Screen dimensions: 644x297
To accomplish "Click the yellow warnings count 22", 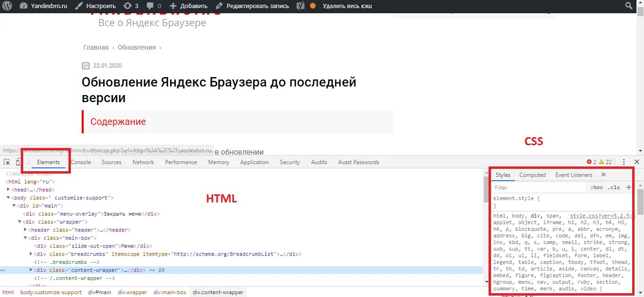I will click(x=605, y=162).
